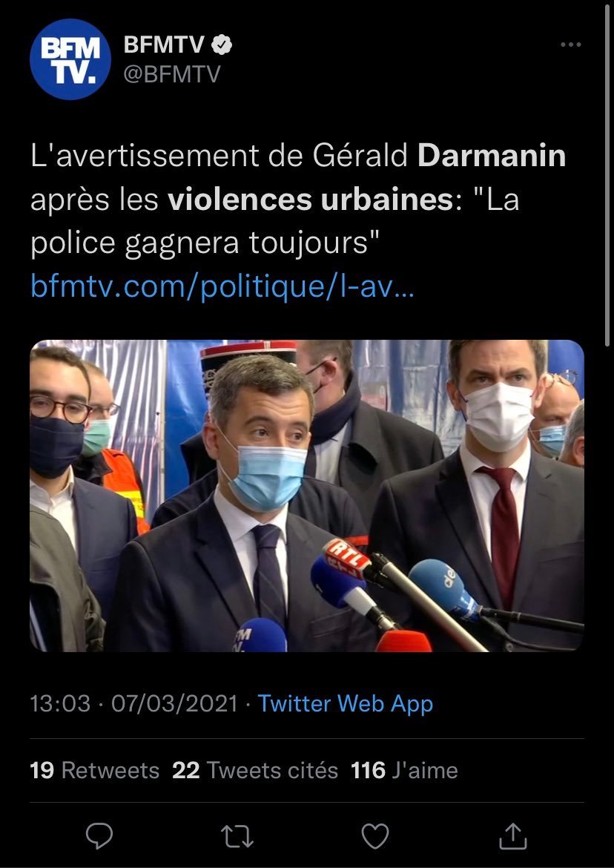Open the Twitter Web App source link

point(346,703)
